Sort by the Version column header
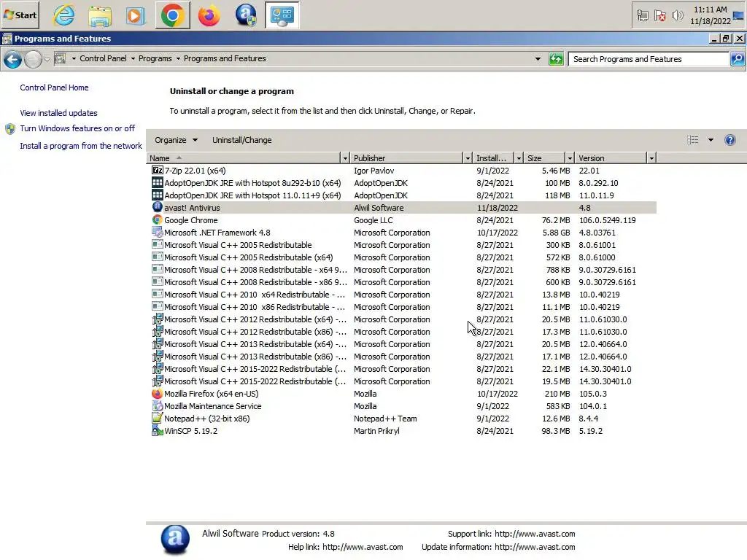Screen dimensions: 747x560 (611, 158)
